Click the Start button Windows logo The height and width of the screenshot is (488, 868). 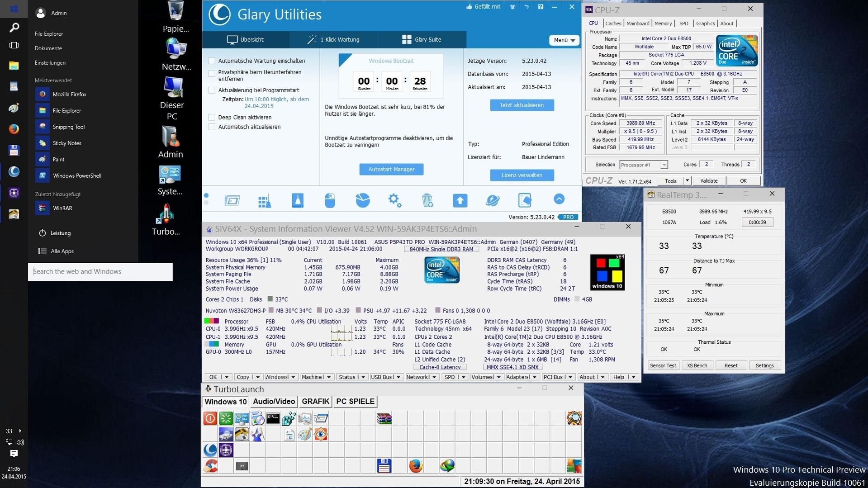click(x=14, y=9)
